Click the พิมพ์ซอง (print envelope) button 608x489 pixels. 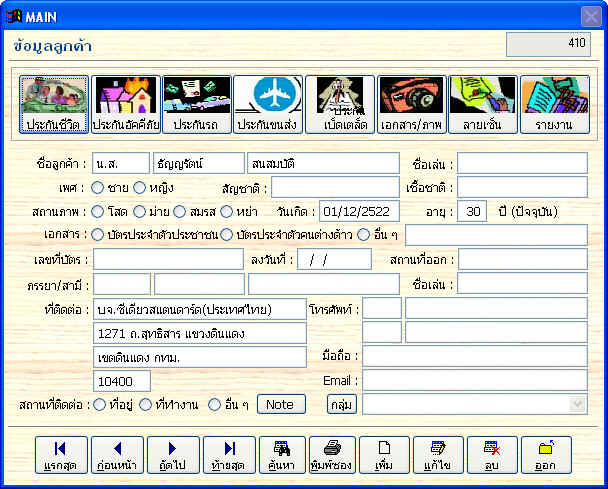pyautogui.click(x=332, y=455)
